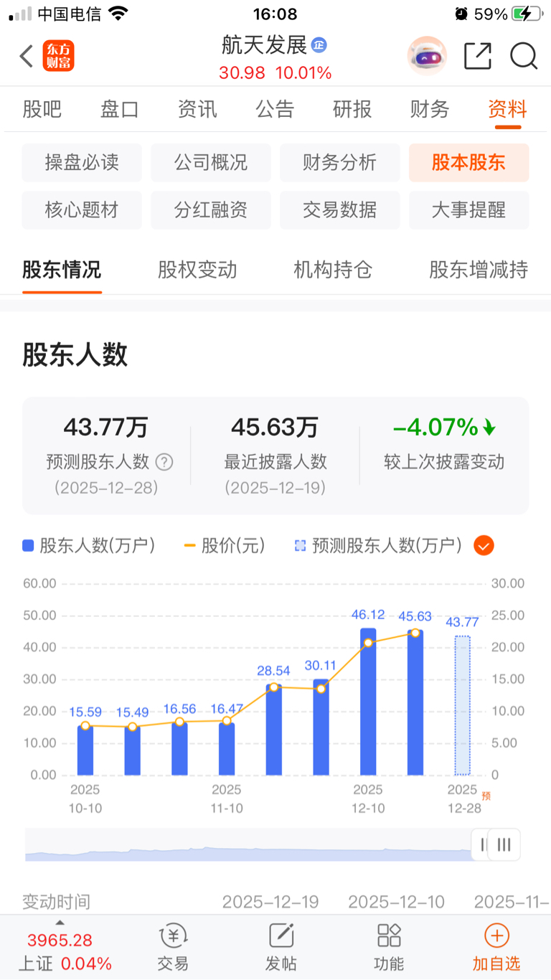Open the 股东增减持 sub-tab

point(479,270)
